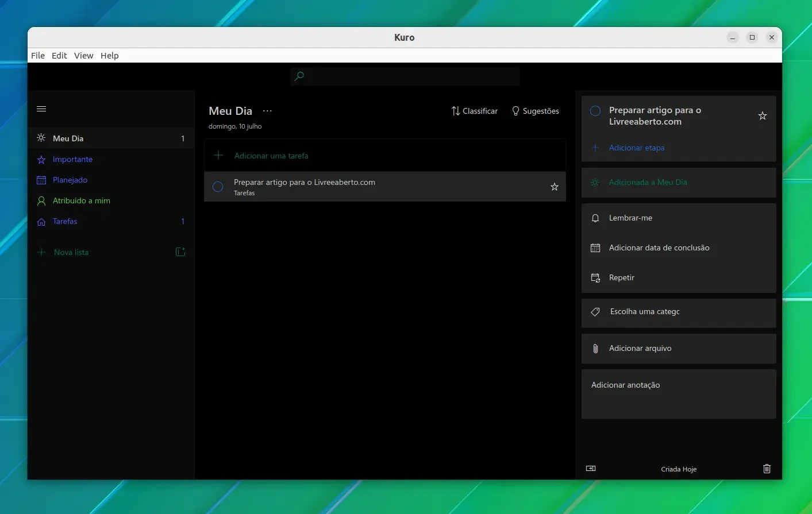Viewport: 812px width, 514px height.
Task: Mark importance star in detail panel
Action: coord(763,116)
